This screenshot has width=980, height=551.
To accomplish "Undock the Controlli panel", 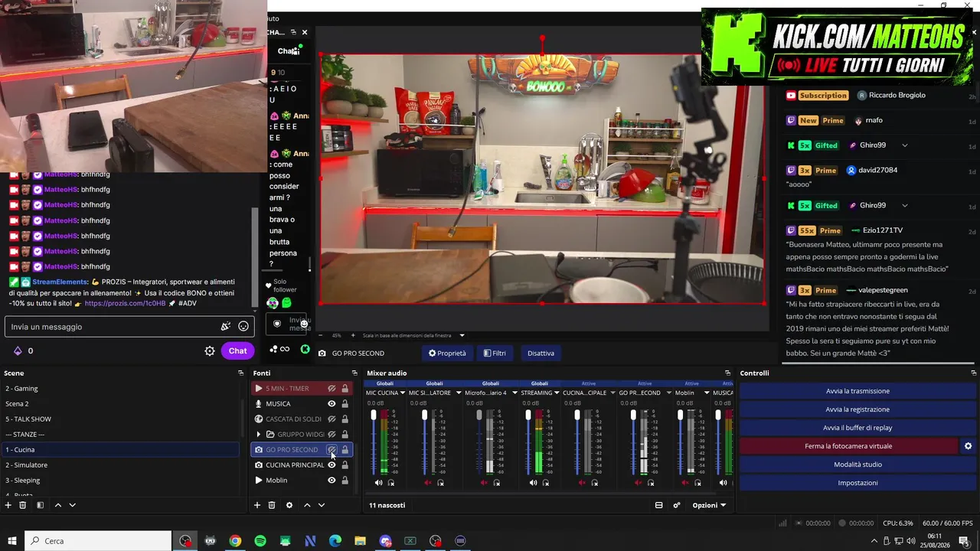I will click(x=973, y=373).
